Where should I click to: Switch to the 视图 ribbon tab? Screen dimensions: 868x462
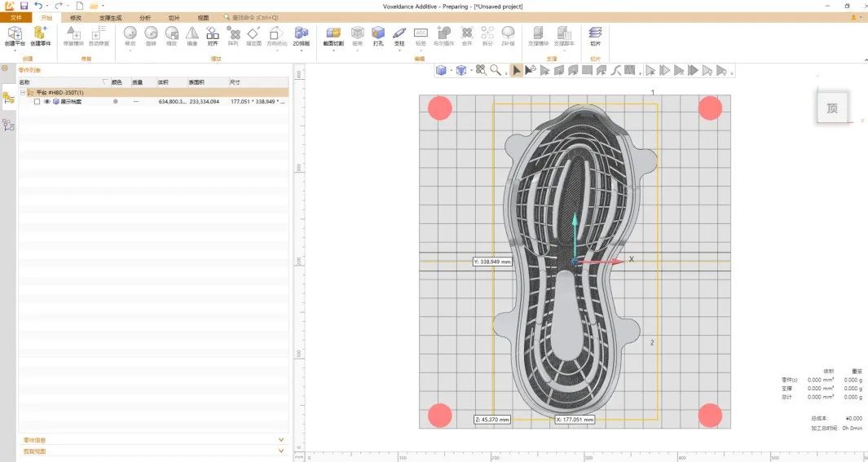203,18
